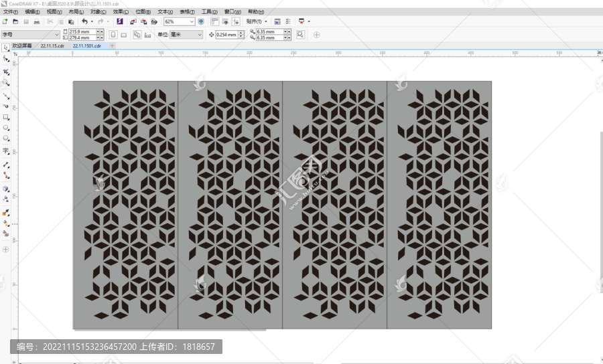Cut selection with scissors icon

[x=50, y=21]
